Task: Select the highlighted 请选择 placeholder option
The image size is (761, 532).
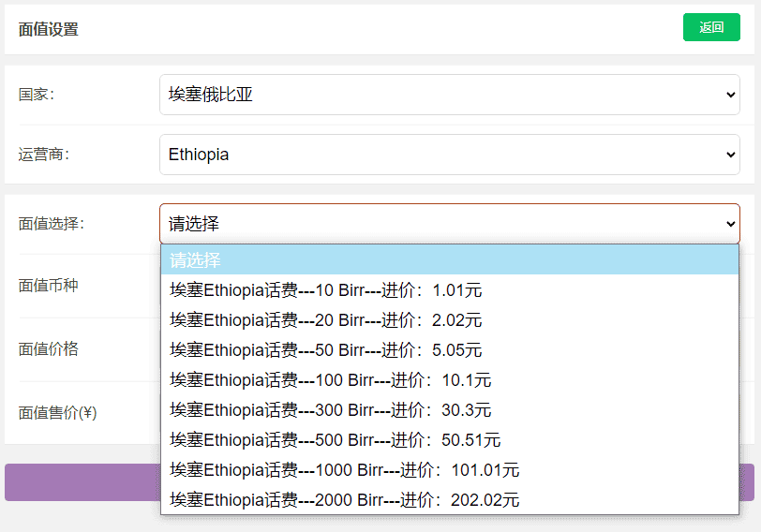Action: (x=449, y=260)
